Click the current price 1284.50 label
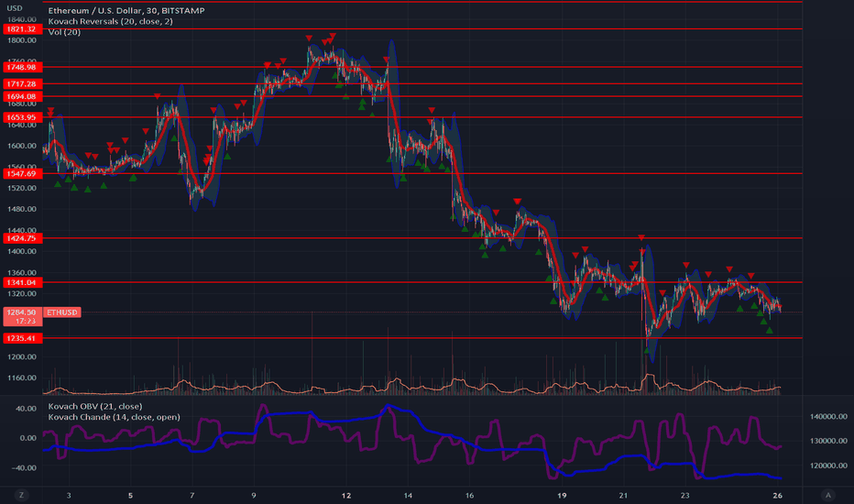This screenshot has width=854, height=504. [22, 312]
